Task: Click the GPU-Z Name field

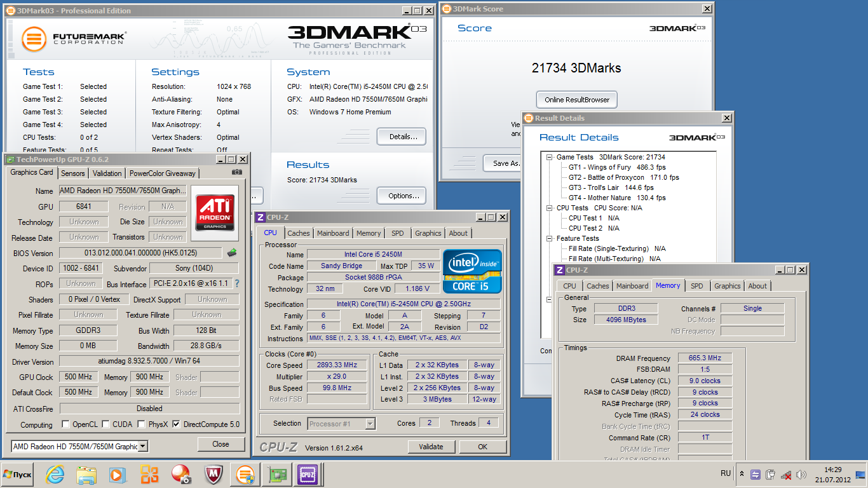Action: (123, 191)
